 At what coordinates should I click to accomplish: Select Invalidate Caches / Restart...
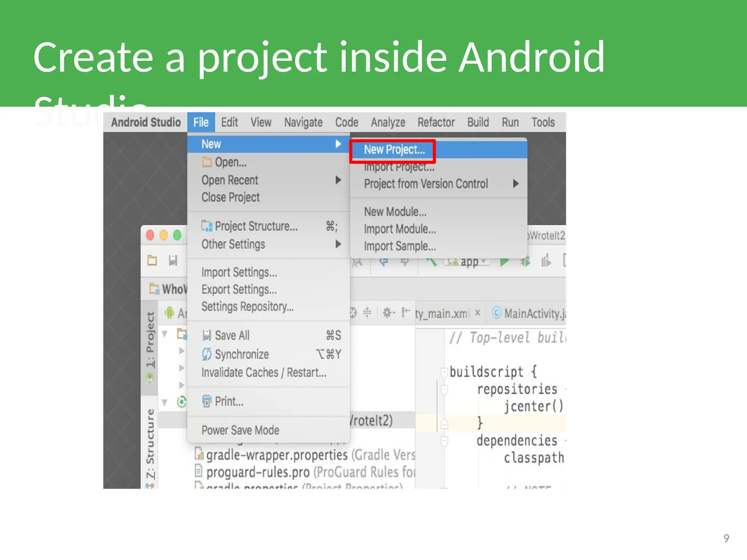tap(268, 372)
